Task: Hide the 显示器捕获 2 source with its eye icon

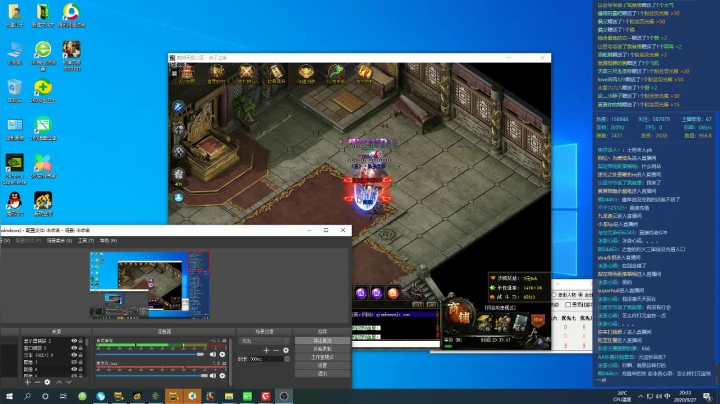Action: point(74,341)
